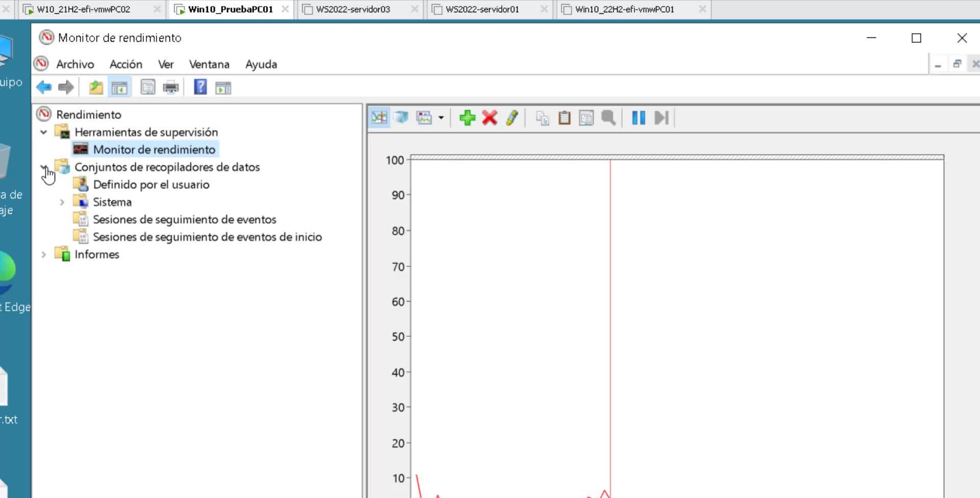Click the Highlight pencil icon

(x=512, y=118)
